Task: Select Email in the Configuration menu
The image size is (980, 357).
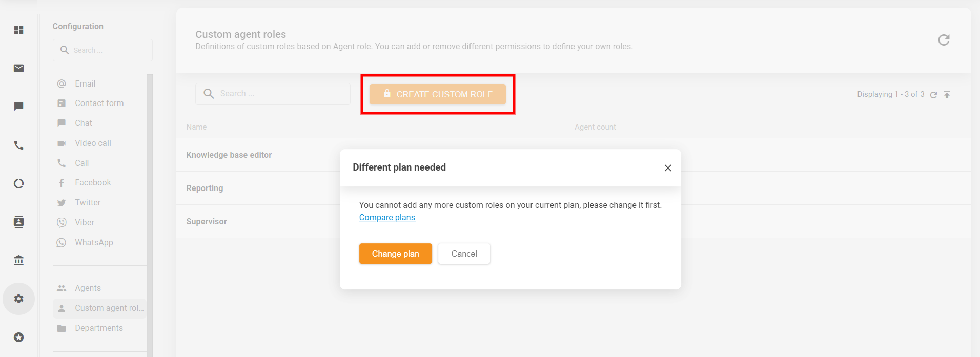Action: click(x=85, y=83)
